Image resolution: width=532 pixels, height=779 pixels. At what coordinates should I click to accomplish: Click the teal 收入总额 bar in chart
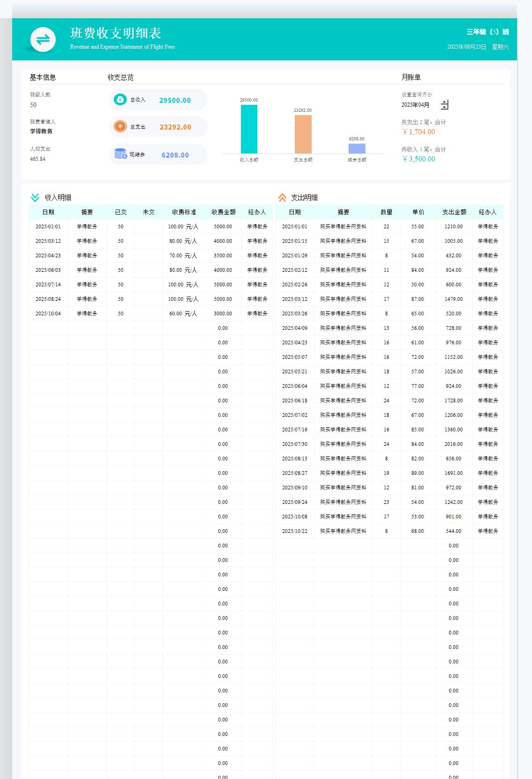point(249,129)
